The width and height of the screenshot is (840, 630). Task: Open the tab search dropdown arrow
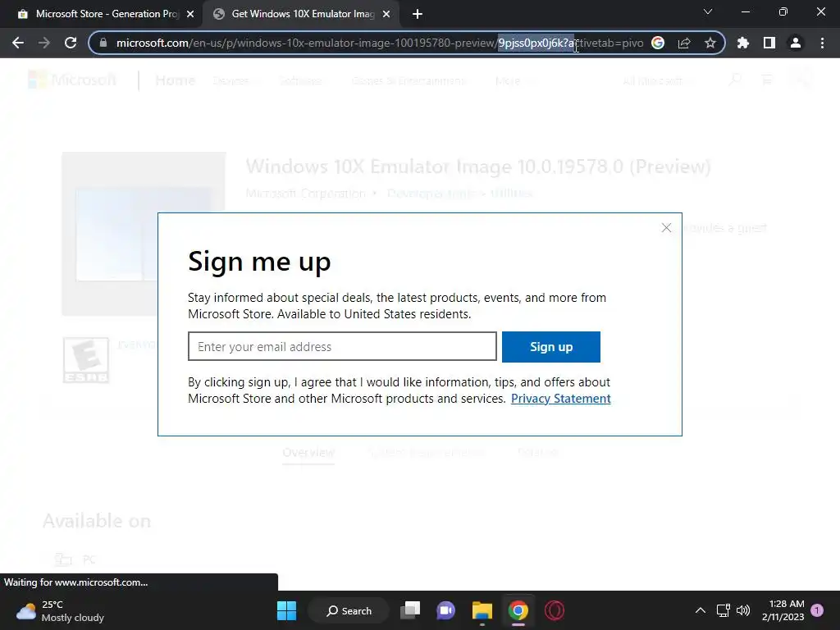tap(708, 11)
